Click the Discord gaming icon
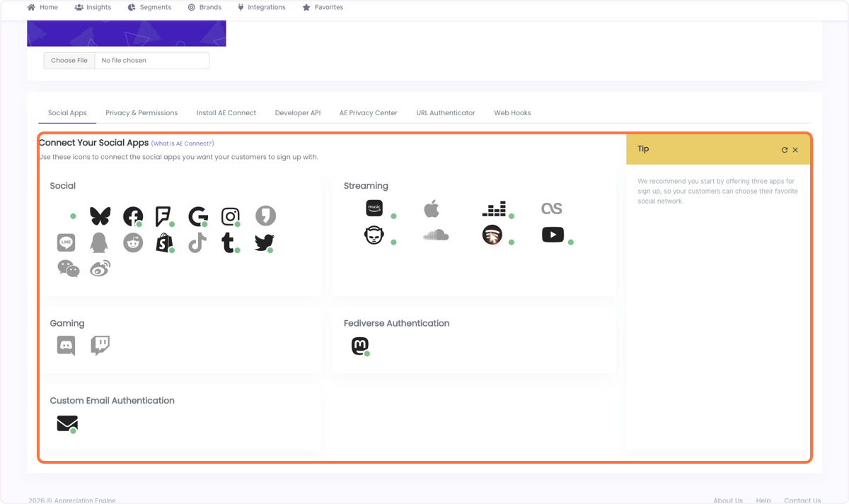The image size is (849, 504). pos(66,346)
